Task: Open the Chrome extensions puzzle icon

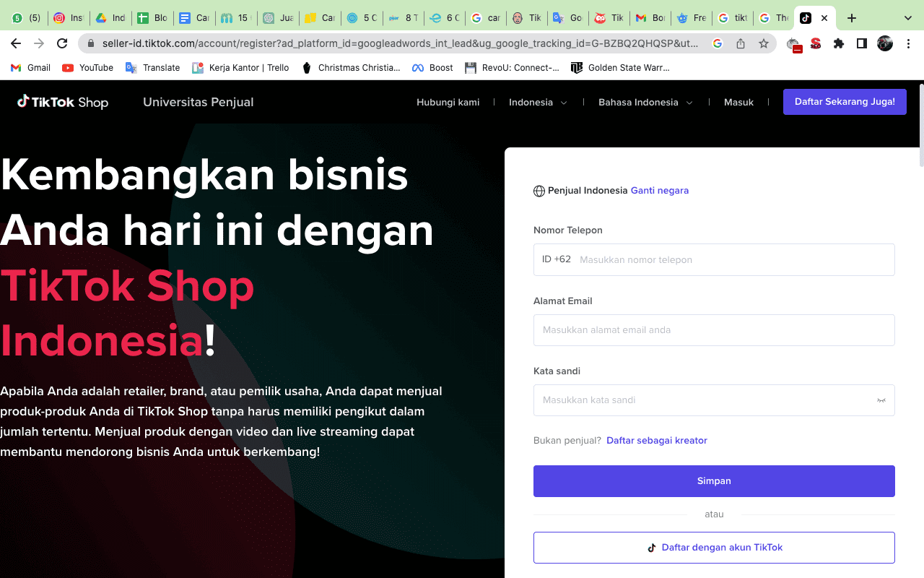Action: [x=838, y=43]
